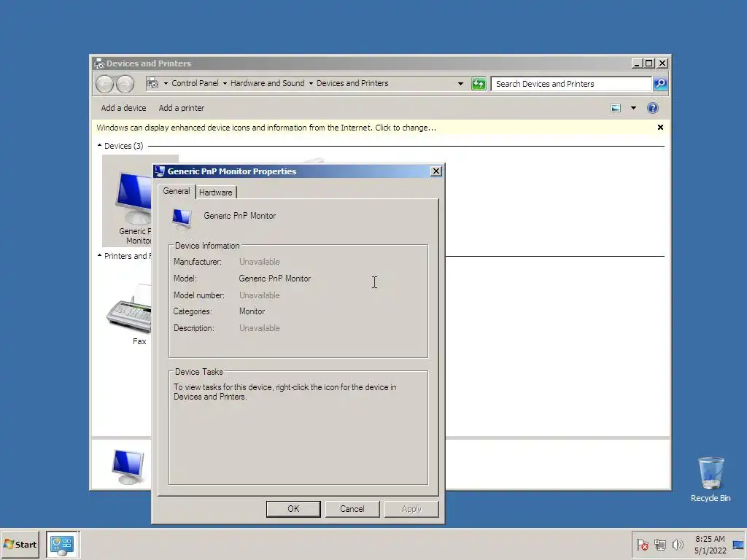Click the address bar location icon
747x560 pixels.
(x=152, y=83)
